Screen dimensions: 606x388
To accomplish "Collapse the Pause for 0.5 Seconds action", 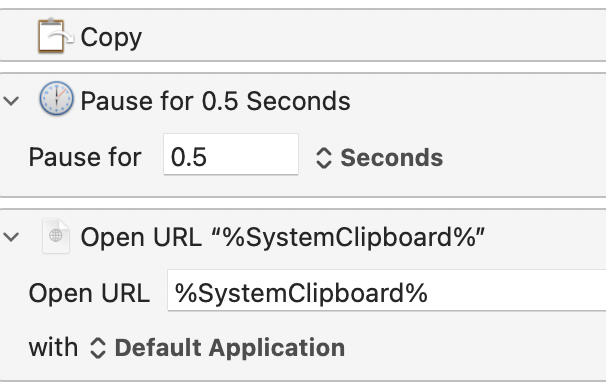I will click(x=11, y=101).
